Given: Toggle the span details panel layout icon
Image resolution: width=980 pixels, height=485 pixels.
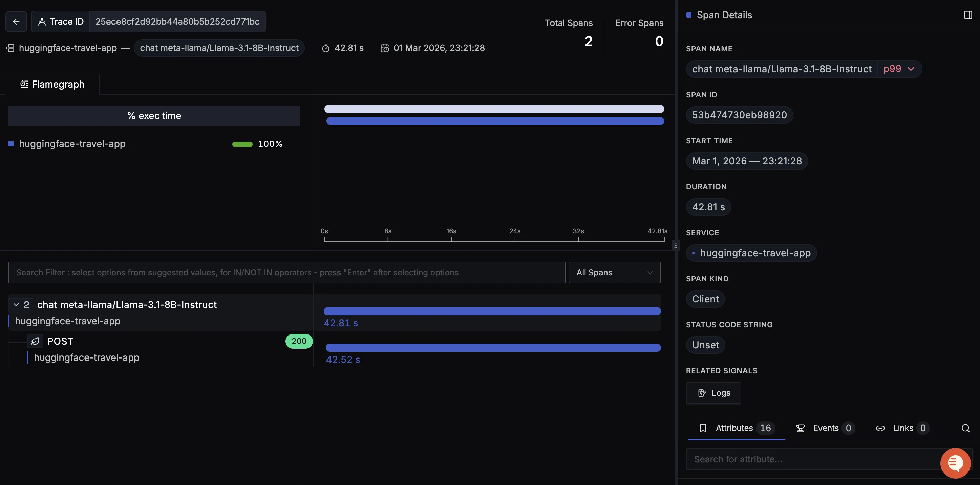Looking at the screenshot, I should (968, 15).
